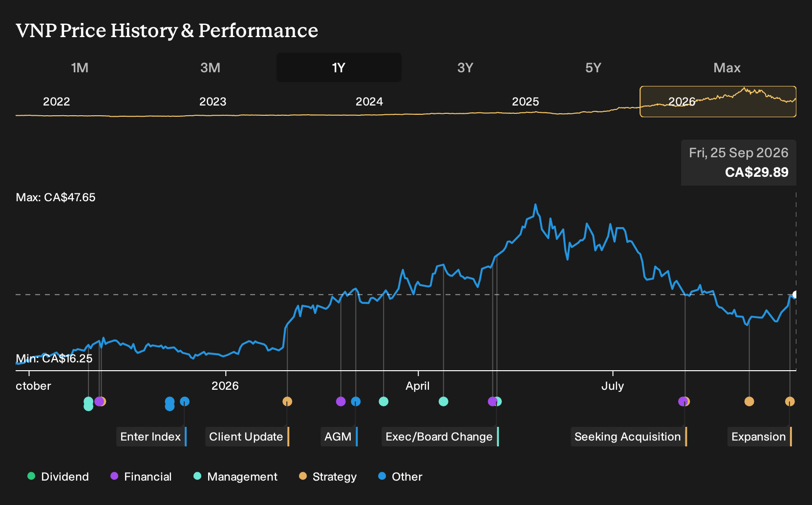
Task: Click the July axis label
Action: (613, 386)
